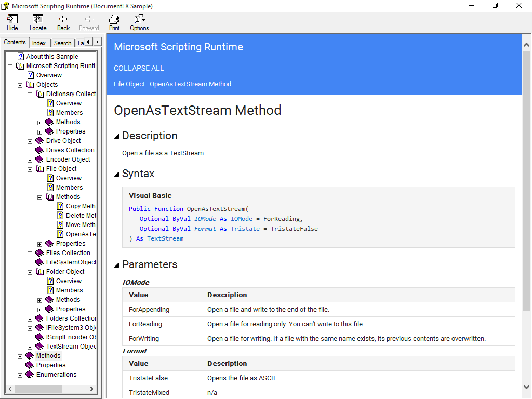Viewport: 532px width, 399px height.
Task: Click the TextStream Object book icon
Action: click(39, 347)
